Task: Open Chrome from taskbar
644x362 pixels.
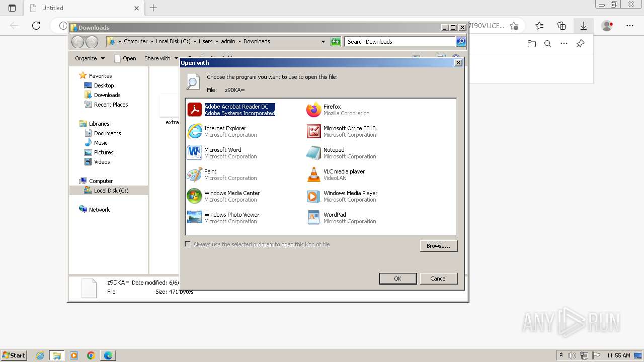Action: point(91,355)
